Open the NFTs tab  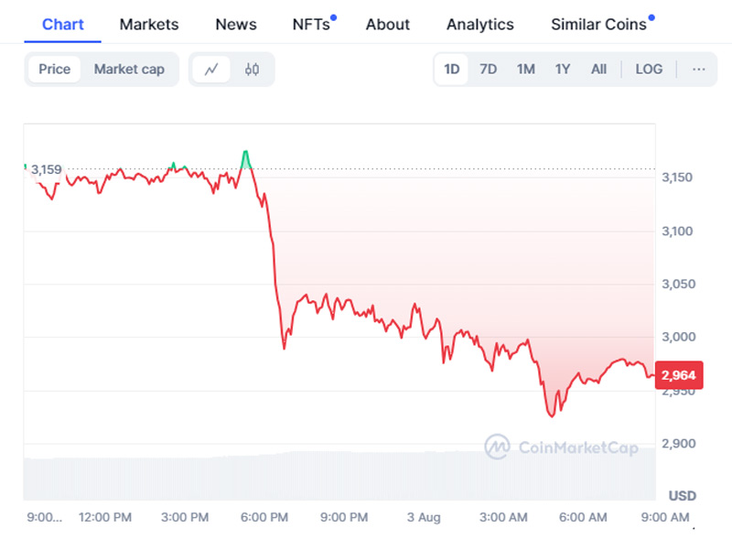pyautogui.click(x=311, y=25)
